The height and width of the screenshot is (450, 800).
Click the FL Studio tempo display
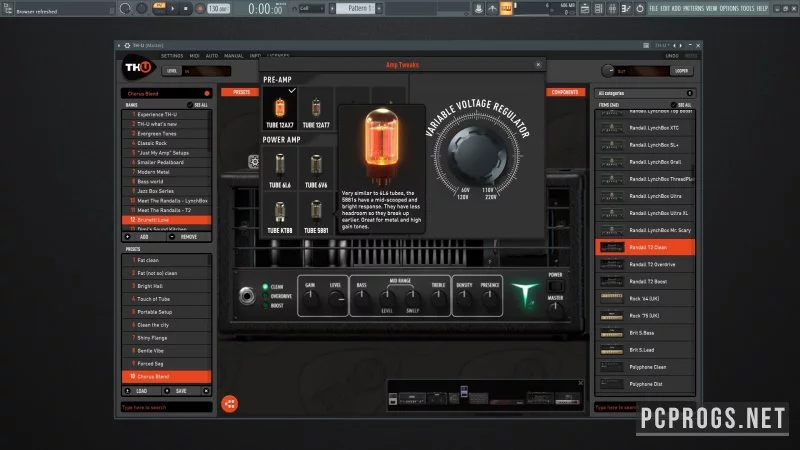pos(218,9)
